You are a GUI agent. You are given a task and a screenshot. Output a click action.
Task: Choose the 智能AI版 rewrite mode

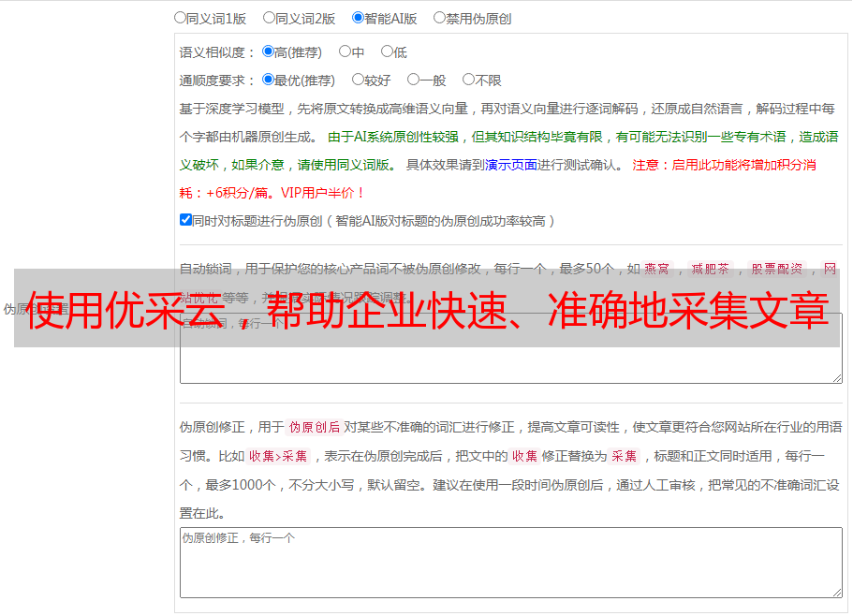pyautogui.click(x=358, y=18)
